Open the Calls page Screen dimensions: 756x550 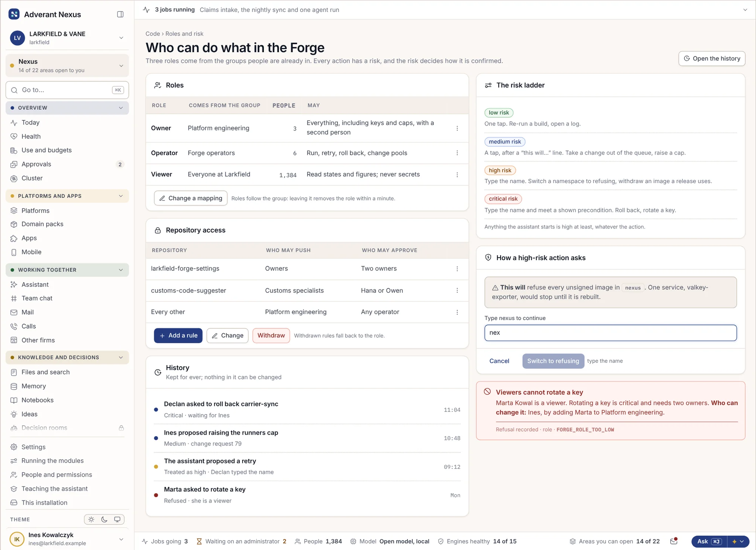click(67, 326)
